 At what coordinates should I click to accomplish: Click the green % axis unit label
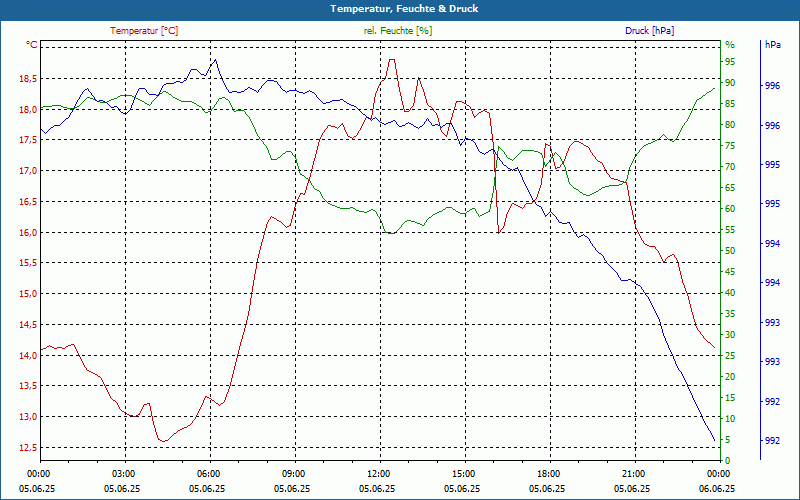pyautogui.click(x=730, y=45)
